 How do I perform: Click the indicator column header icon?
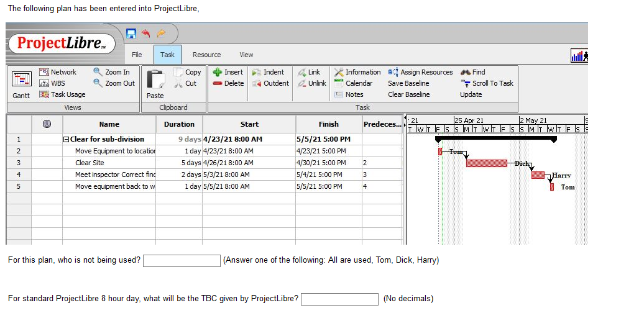click(47, 124)
